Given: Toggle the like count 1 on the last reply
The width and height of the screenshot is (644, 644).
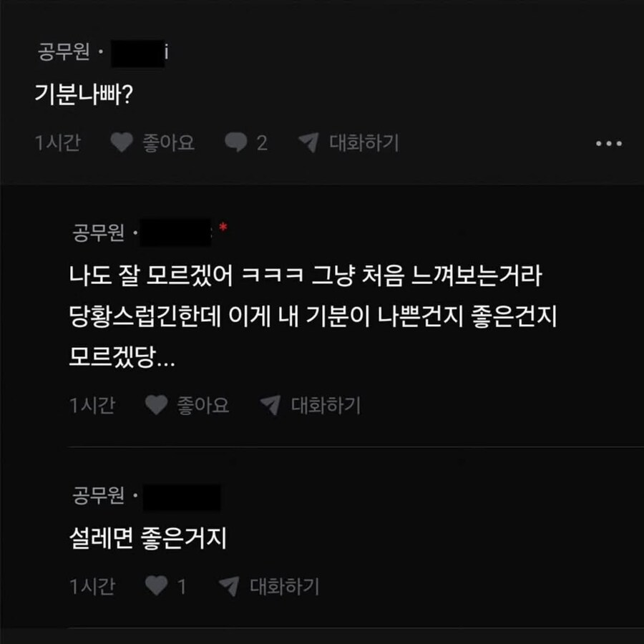Looking at the screenshot, I should (x=182, y=586).
